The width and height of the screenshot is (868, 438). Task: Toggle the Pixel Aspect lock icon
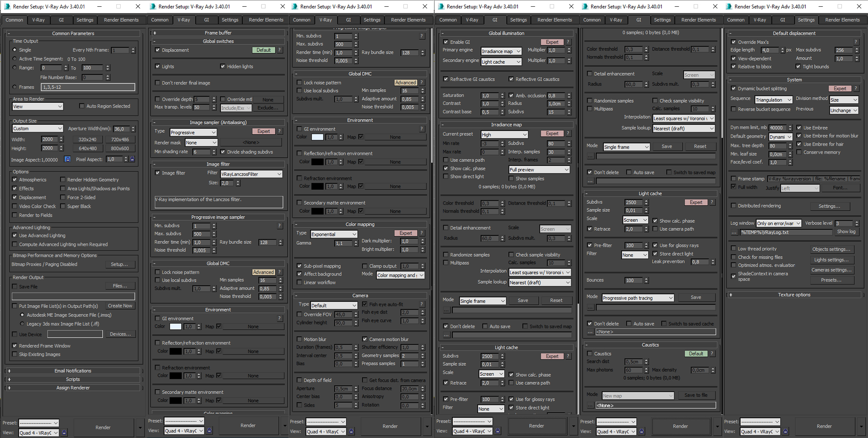pyautogui.click(x=132, y=159)
